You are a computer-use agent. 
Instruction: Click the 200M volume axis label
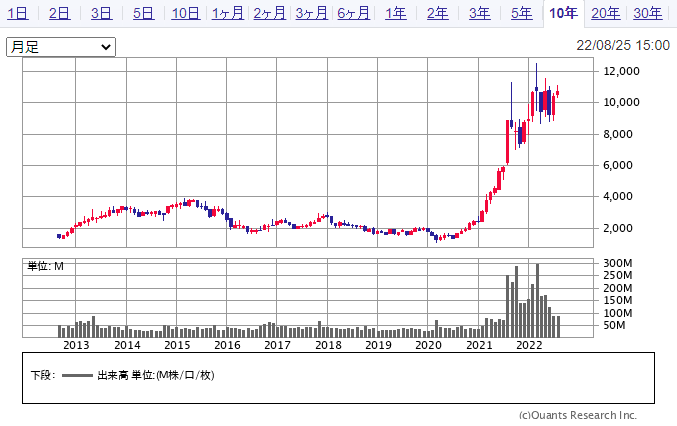pos(618,288)
